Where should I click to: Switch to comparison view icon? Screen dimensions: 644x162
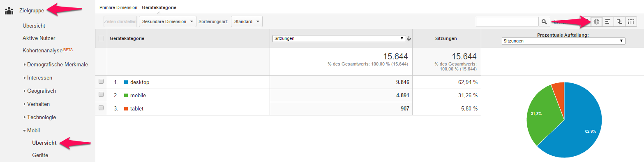pyautogui.click(x=619, y=21)
